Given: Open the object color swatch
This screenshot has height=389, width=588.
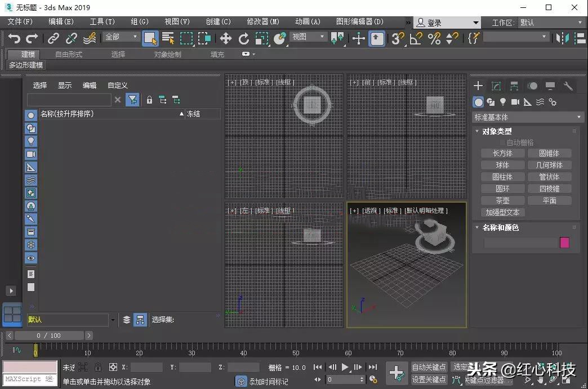Looking at the screenshot, I should click(x=564, y=242).
